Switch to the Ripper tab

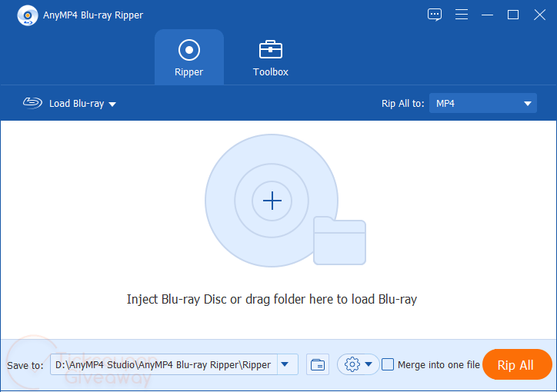[189, 58]
